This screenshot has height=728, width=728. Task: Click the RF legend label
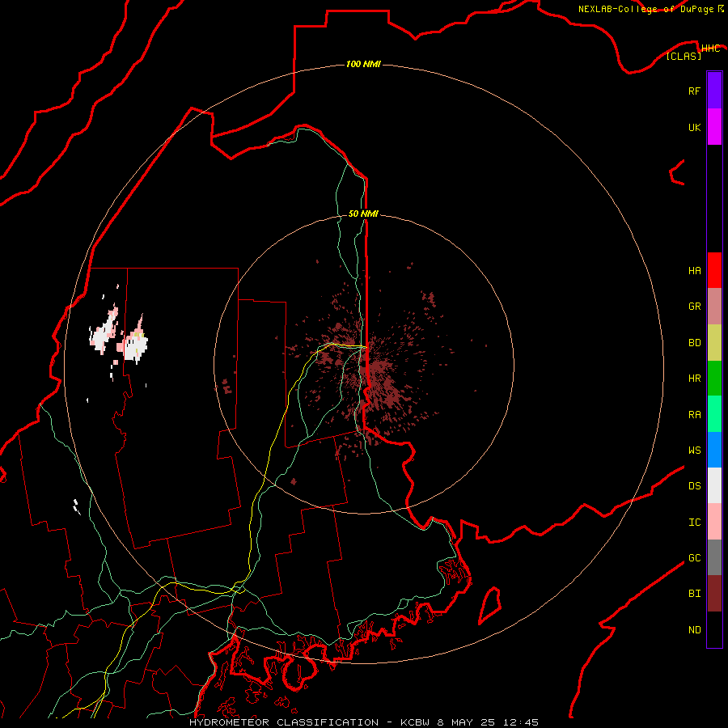[694, 91]
